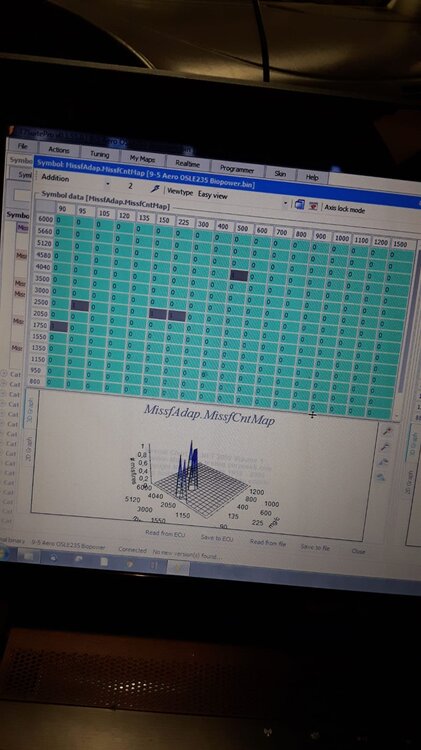Expand the Viewtype Easy view dropdown
421x750 pixels.
point(242,198)
